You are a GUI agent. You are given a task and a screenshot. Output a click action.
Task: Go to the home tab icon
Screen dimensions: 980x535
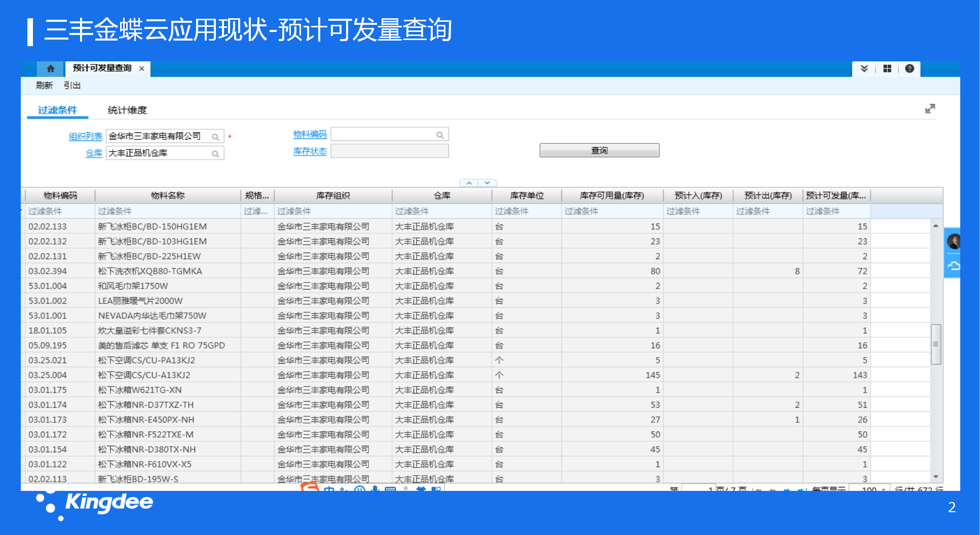[x=50, y=68]
